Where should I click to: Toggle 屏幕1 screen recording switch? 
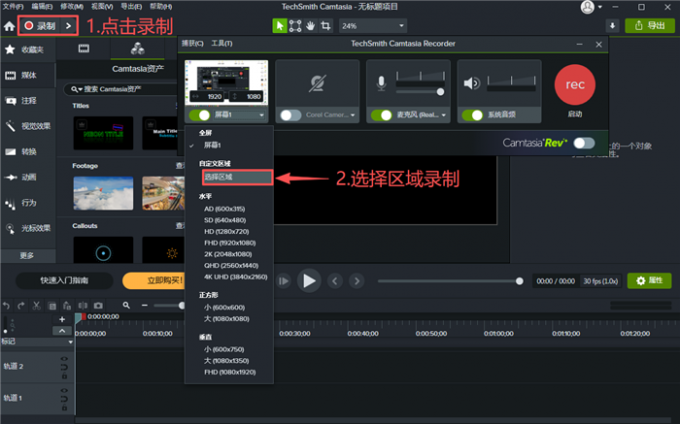click(x=199, y=115)
